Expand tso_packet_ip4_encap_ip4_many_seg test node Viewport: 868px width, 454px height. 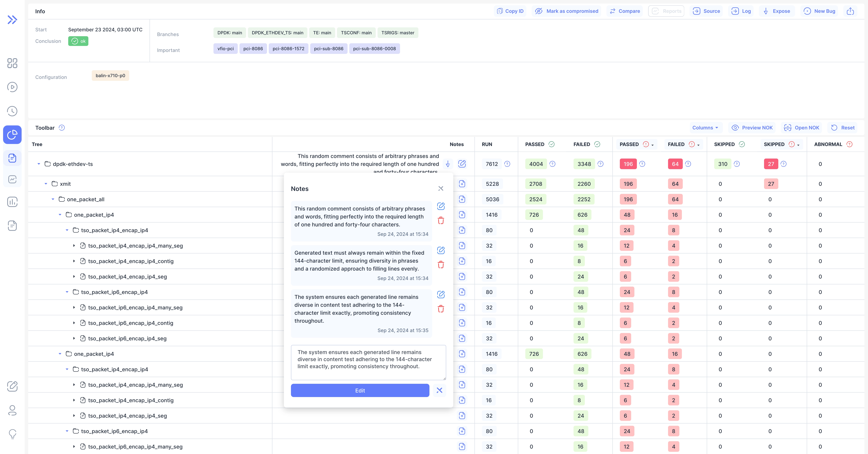(x=74, y=246)
